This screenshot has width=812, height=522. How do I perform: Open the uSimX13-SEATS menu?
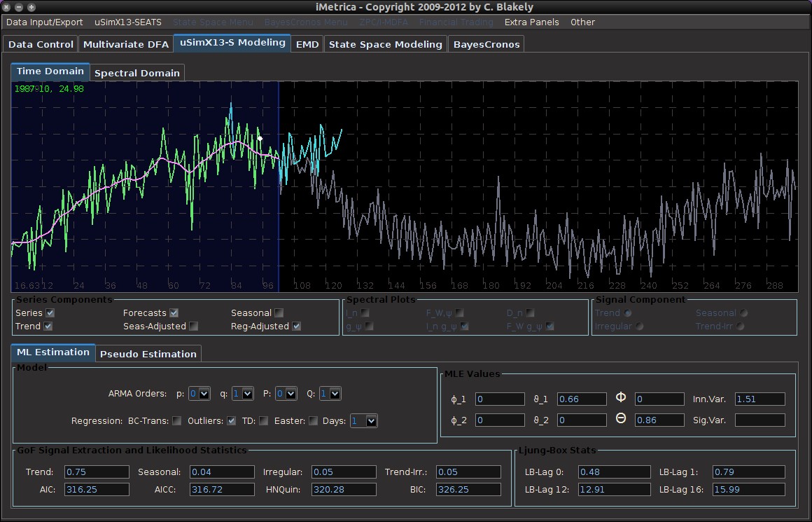127,22
